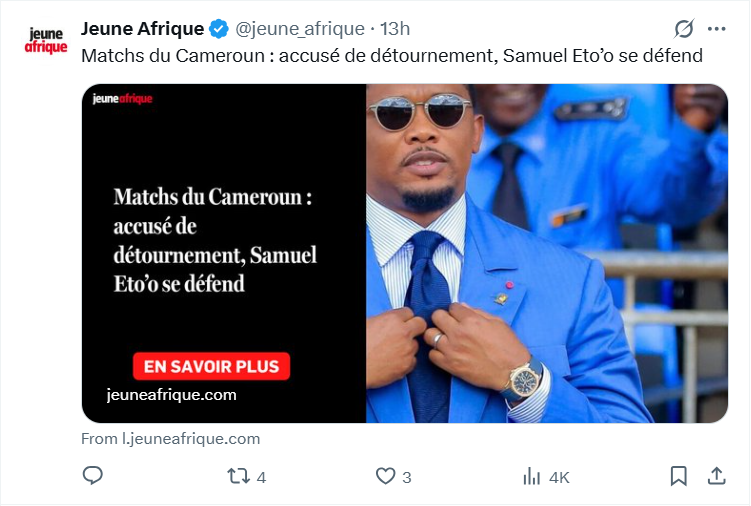The height and width of the screenshot is (506, 751).
Task: Click the 4K views count
Action: click(x=559, y=477)
